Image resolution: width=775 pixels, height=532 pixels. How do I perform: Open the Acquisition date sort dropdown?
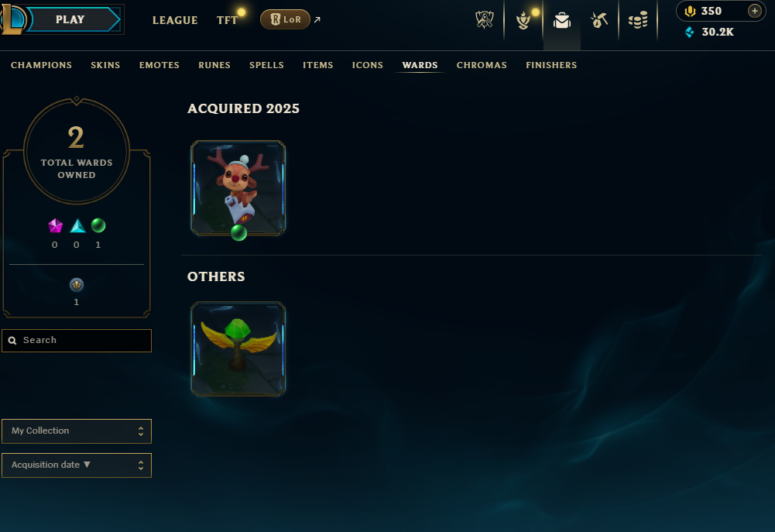pyautogui.click(x=77, y=465)
